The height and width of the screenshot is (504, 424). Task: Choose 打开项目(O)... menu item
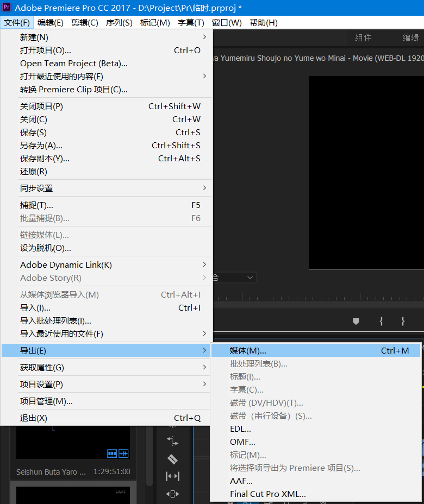coord(106,51)
